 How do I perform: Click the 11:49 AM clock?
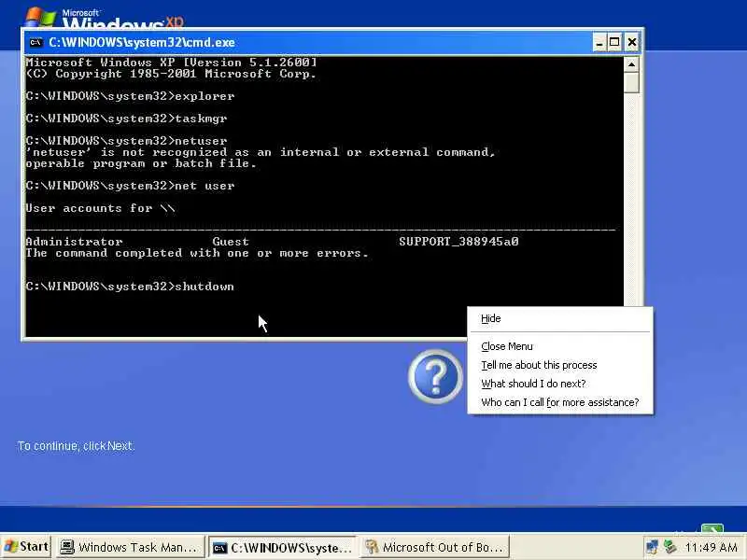(711, 547)
